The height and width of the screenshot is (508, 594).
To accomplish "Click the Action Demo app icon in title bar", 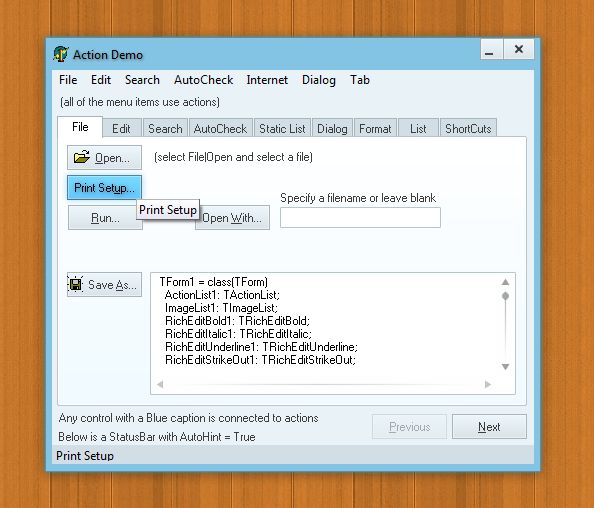I will pyautogui.click(x=60, y=54).
